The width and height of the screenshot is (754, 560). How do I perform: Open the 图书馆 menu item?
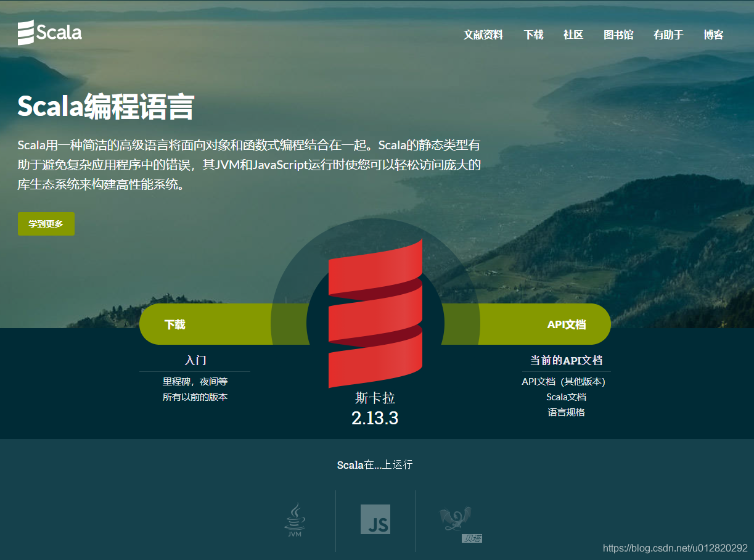tap(618, 35)
